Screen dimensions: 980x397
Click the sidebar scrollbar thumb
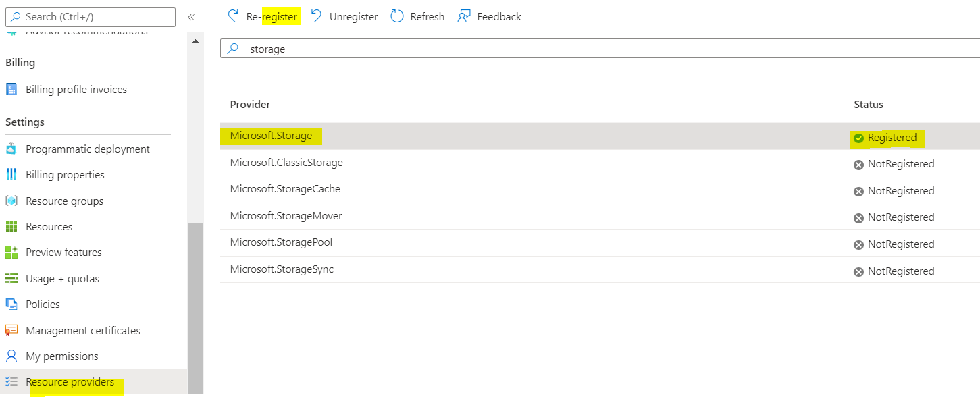pyautogui.click(x=195, y=308)
